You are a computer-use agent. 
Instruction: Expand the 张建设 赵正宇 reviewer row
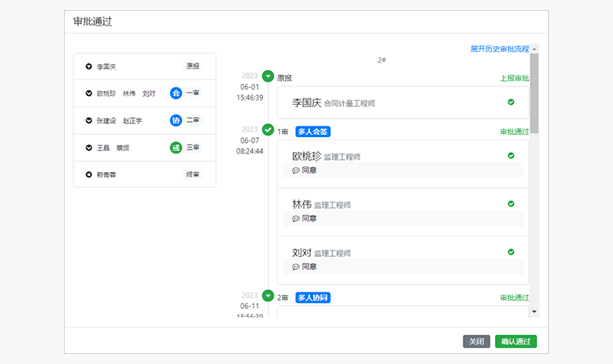tap(89, 121)
